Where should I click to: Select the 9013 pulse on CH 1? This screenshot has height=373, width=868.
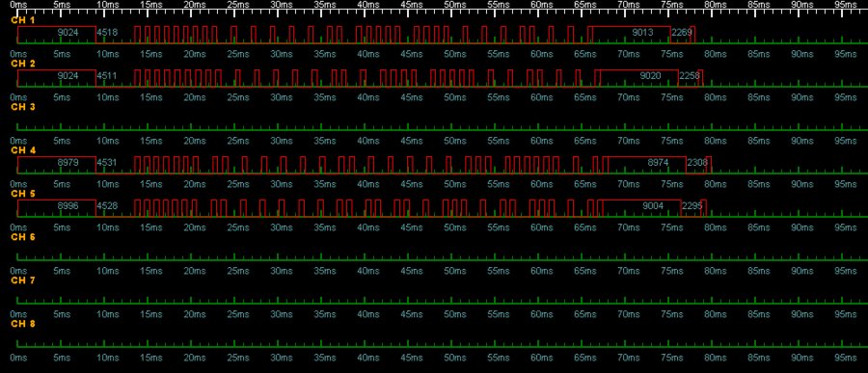(x=631, y=35)
